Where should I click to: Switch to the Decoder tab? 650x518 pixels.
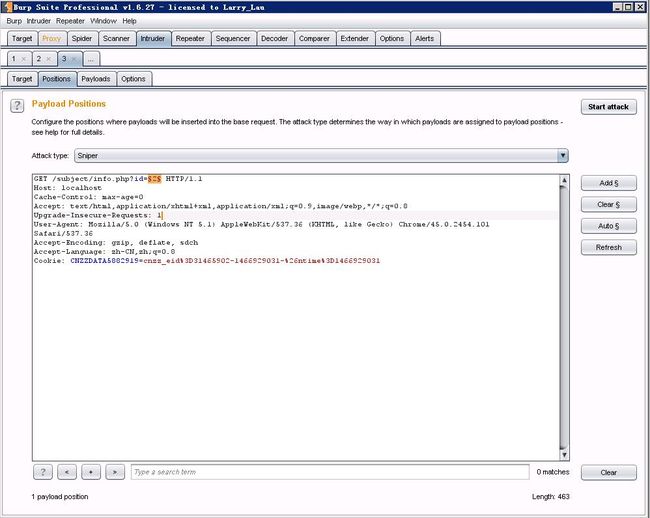pyautogui.click(x=274, y=39)
